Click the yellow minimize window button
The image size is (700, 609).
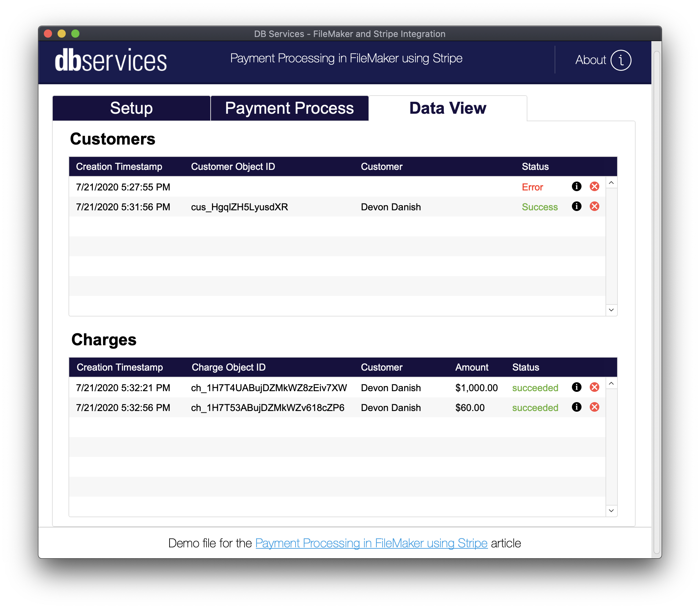(62, 34)
